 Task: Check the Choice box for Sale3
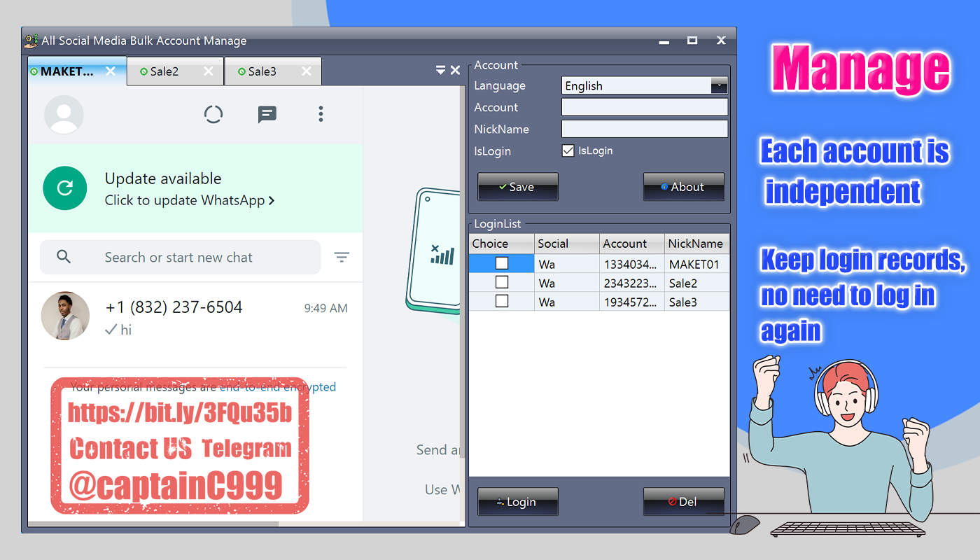[502, 301]
